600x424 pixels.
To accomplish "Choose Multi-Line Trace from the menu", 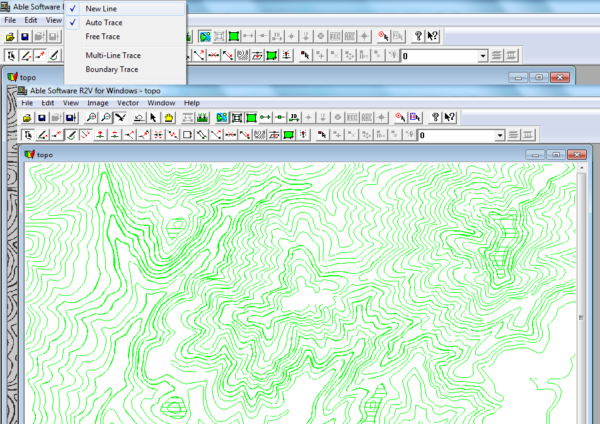I will click(x=112, y=55).
